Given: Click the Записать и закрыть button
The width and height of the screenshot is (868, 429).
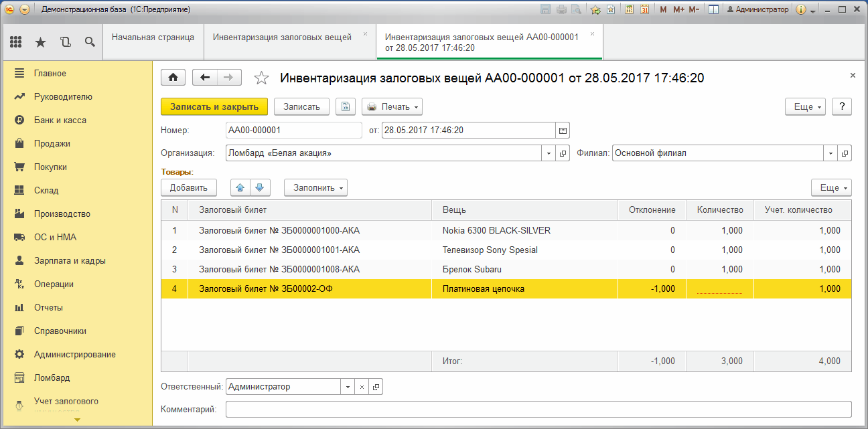Looking at the screenshot, I should (x=214, y=107).
